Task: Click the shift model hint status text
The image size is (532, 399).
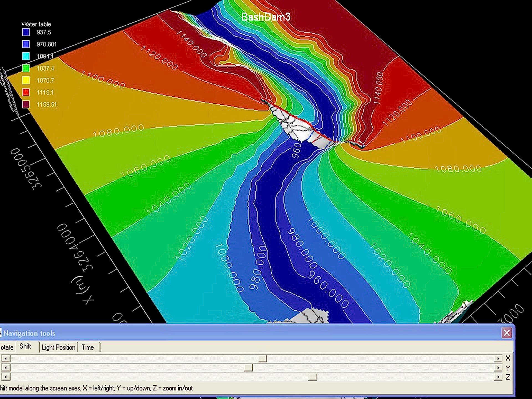Action: pos(96,388)
